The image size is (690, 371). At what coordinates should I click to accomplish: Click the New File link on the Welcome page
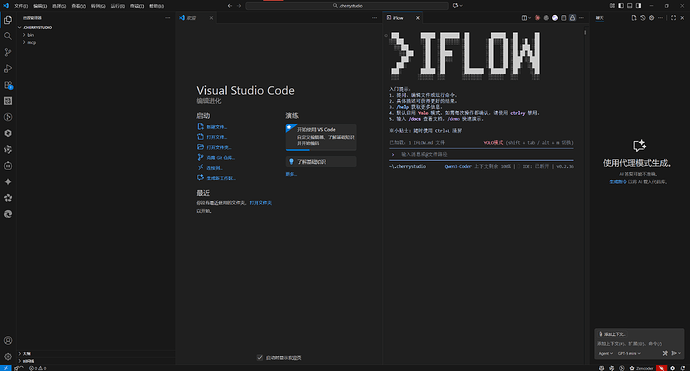click(212, 127)
